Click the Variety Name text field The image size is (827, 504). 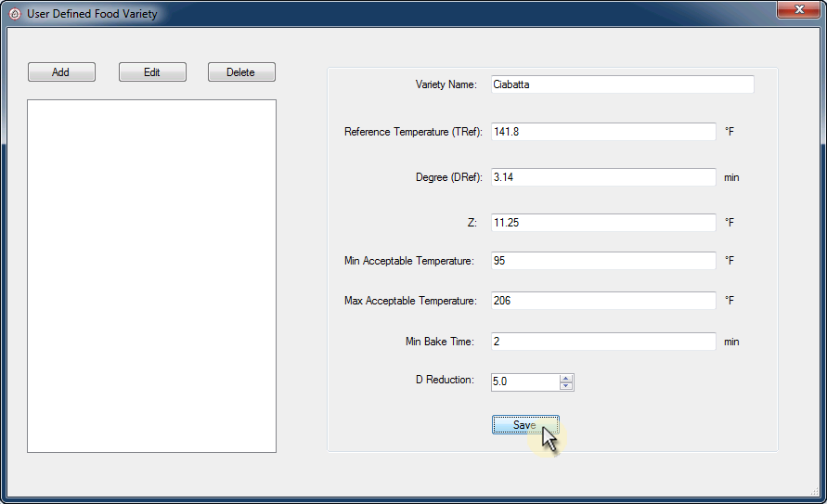pos(622,84)
